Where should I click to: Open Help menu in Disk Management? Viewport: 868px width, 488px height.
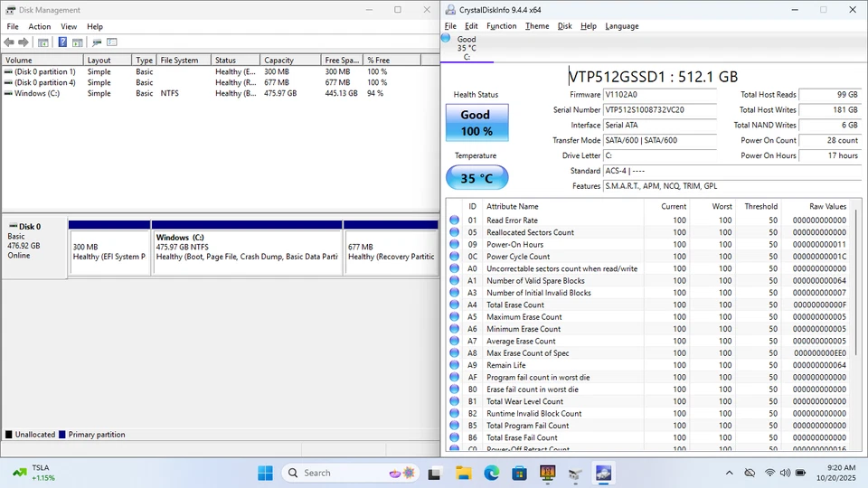pos(95,26)
